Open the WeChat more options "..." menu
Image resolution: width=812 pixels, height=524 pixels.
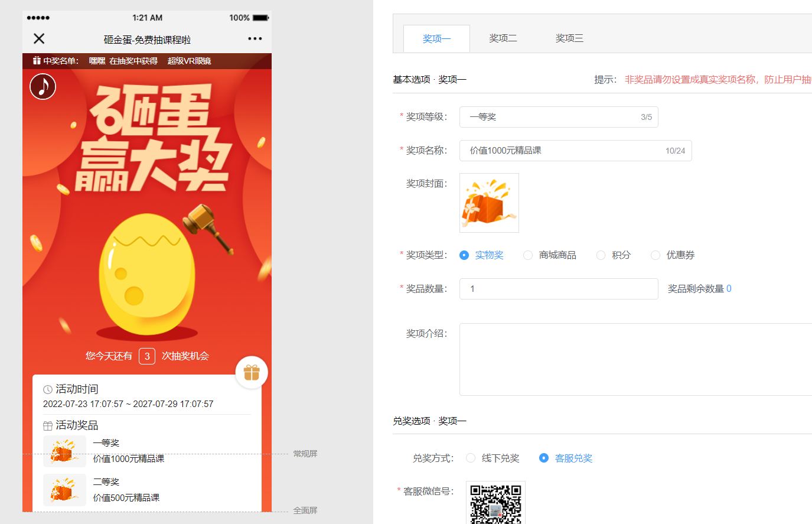pos(255,38)
